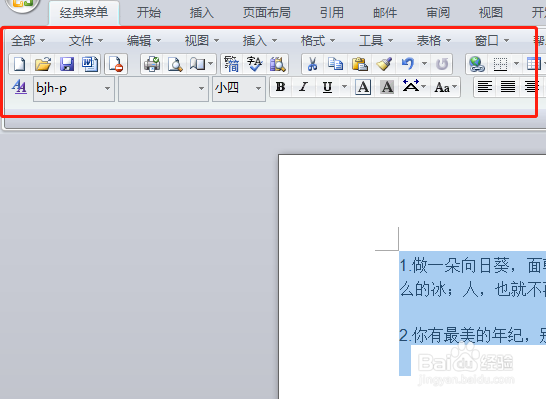Expand the underline style dropdown arrow
The height and width of the screenshot is (399, 546).
[344, 86]
